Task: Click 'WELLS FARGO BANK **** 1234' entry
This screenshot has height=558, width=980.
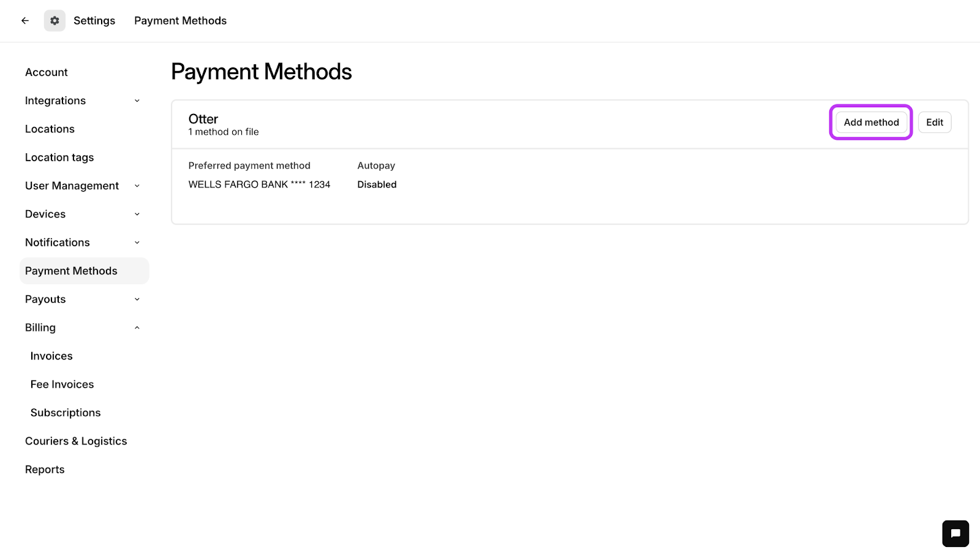Action: [259, 184]
